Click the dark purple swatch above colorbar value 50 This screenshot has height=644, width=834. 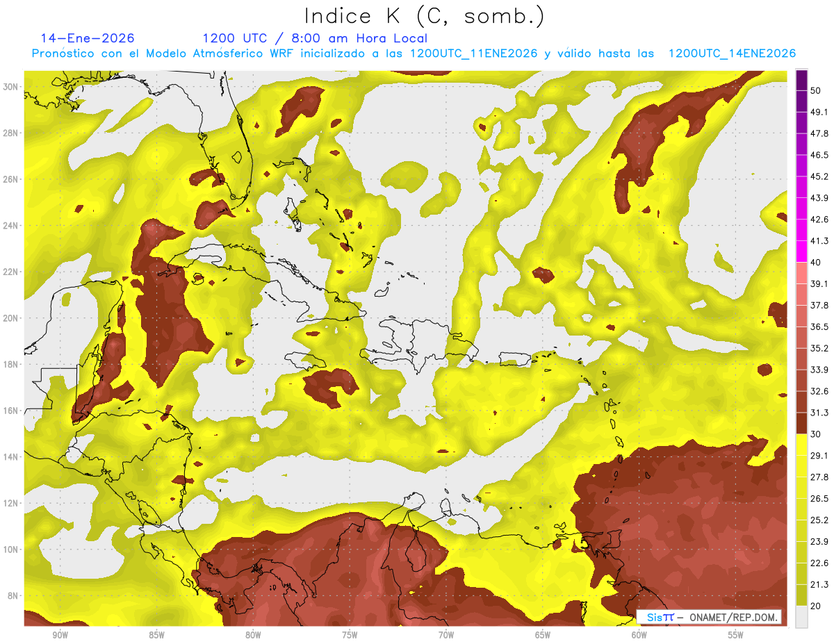point(801,80)
